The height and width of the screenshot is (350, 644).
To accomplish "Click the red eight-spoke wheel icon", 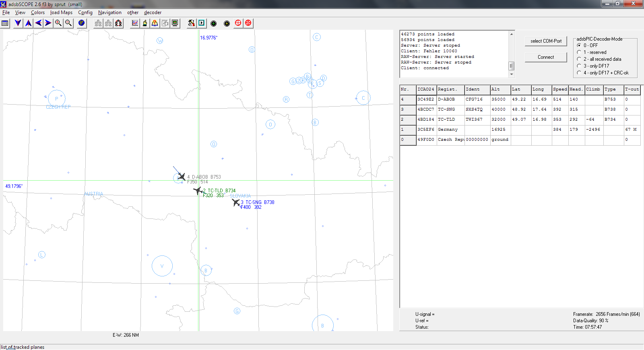I will (248, 23).
